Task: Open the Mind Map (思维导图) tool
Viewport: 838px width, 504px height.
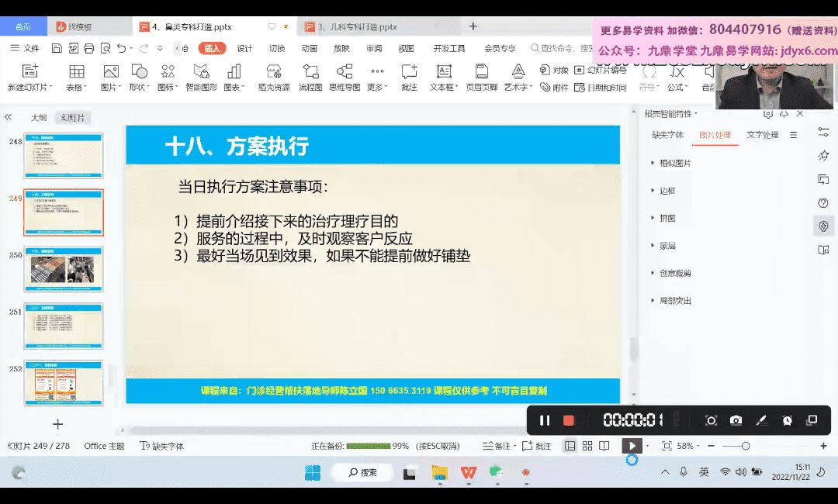Action: tap(345, 78)
